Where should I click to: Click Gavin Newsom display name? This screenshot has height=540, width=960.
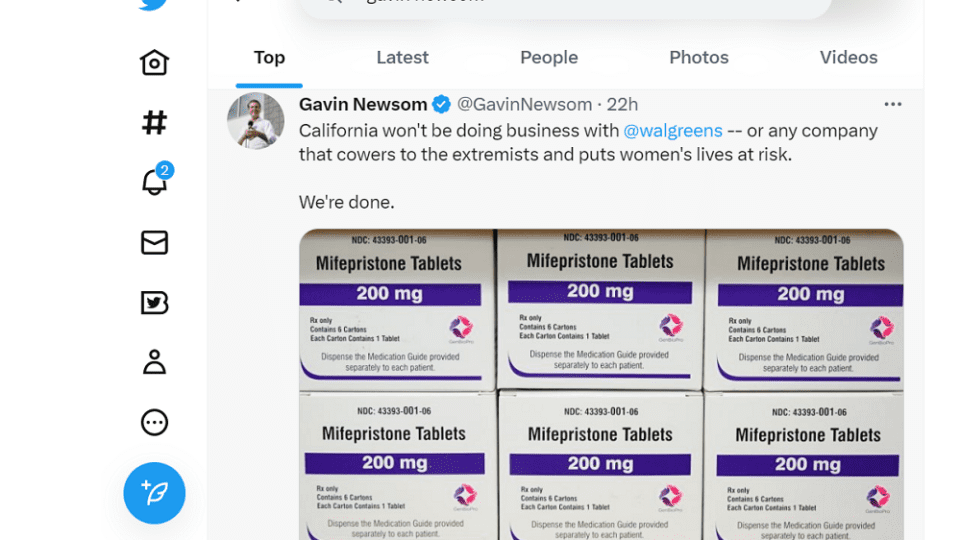[363, 104]
